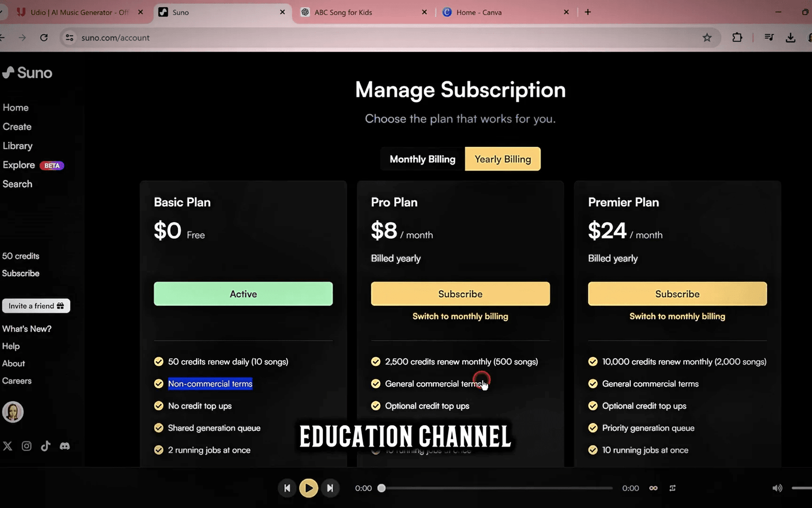View site information icon in address bar
Viewport: 812px width, 508px height.
tap(70, 38)
